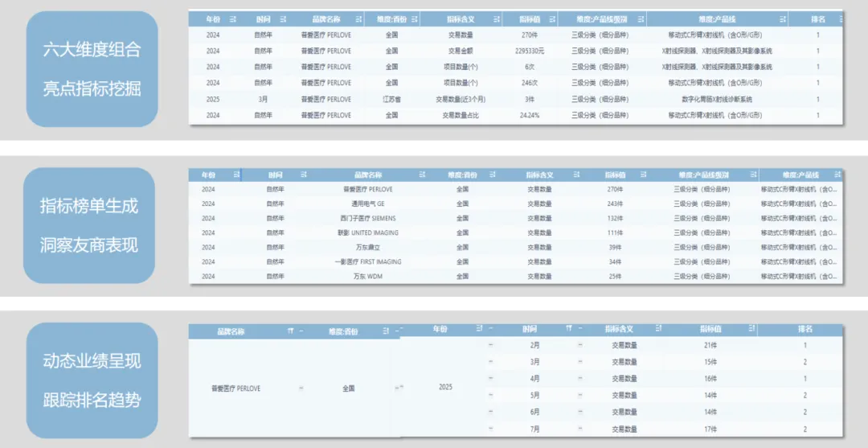Image resolution: width=868 pixels, height=448 pixels.
Task: Collapse the minus left of the 7月 row
Action: tap(490, 429)
